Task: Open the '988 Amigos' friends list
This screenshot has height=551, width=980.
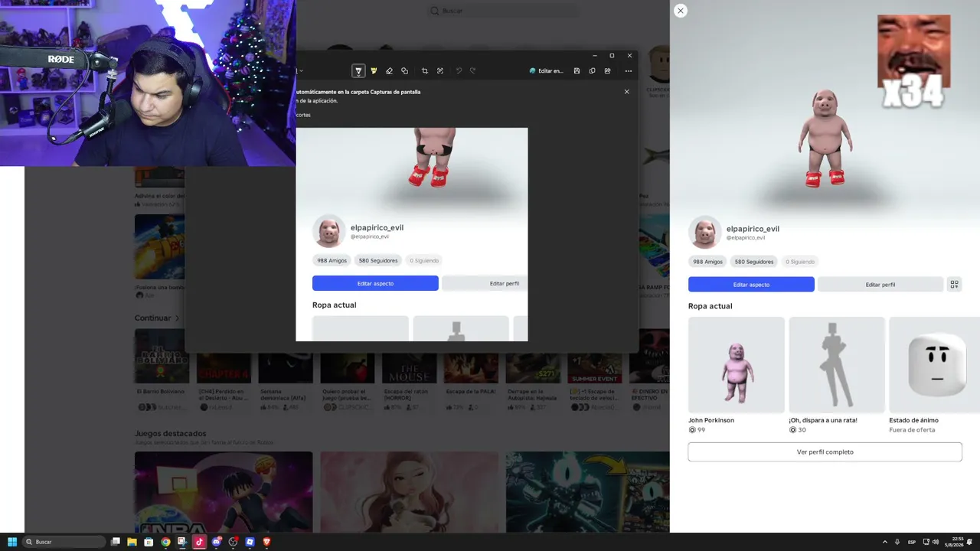Action: [708, 262]
